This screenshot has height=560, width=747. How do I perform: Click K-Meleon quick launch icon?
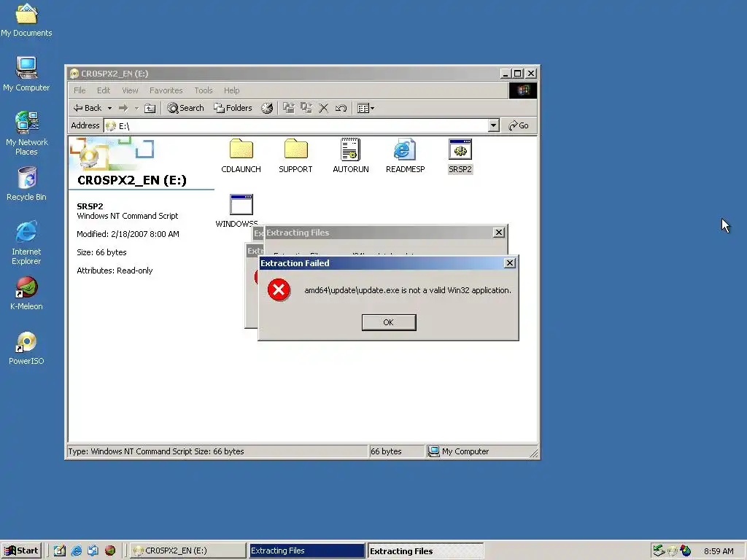click(110, 551)
